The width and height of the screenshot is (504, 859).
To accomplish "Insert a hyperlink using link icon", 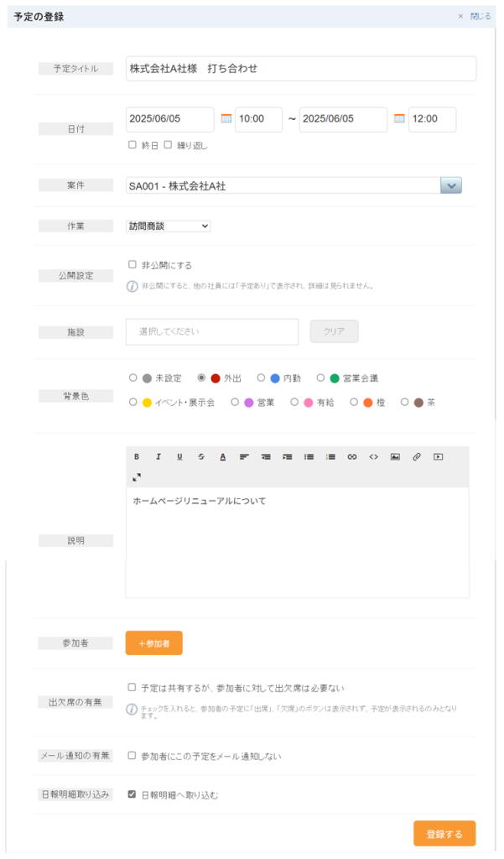I will pyautogui.click(x=352, y=456).
